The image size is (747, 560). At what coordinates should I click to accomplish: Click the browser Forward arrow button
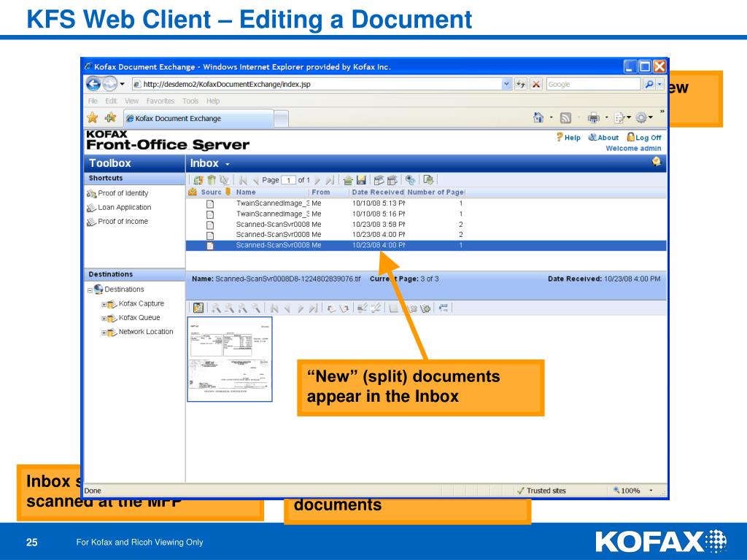tap(109, 85)
